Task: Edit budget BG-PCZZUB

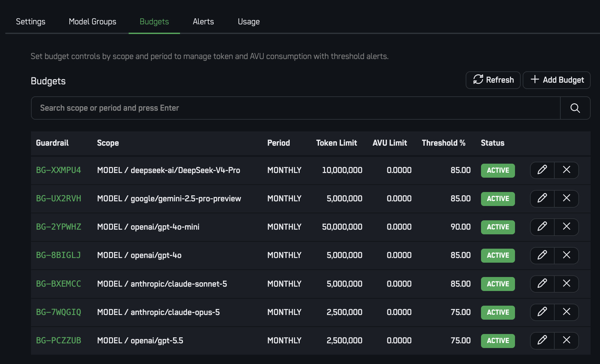Action: pos(542,341)
